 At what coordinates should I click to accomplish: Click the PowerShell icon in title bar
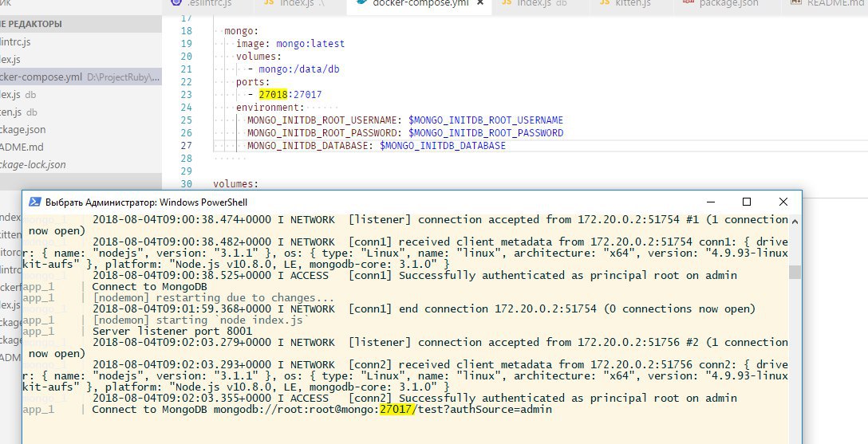click(x=35, y=202)
